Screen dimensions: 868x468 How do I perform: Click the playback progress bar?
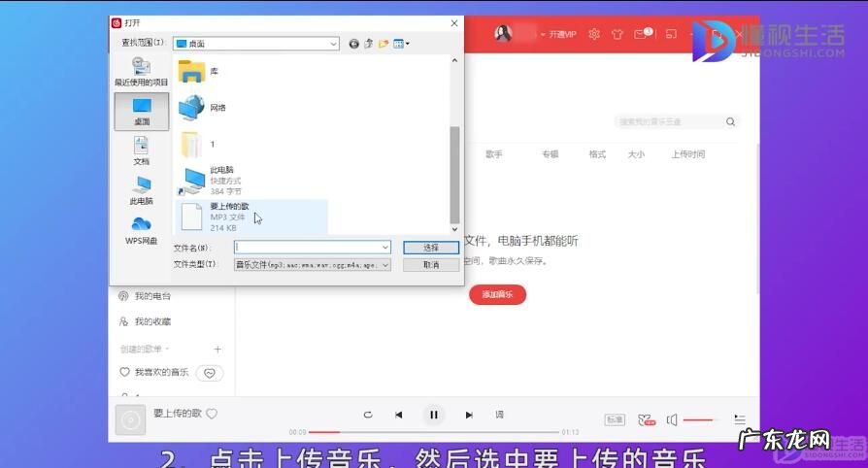(434, 432)
